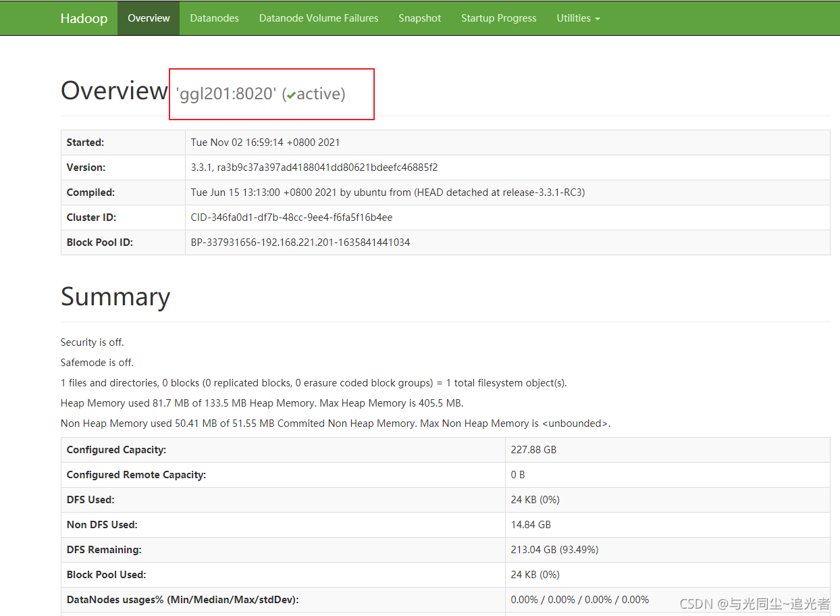Click the 0.00% / 0.00% usages value

pyautogui.click(x=580, y=600)
